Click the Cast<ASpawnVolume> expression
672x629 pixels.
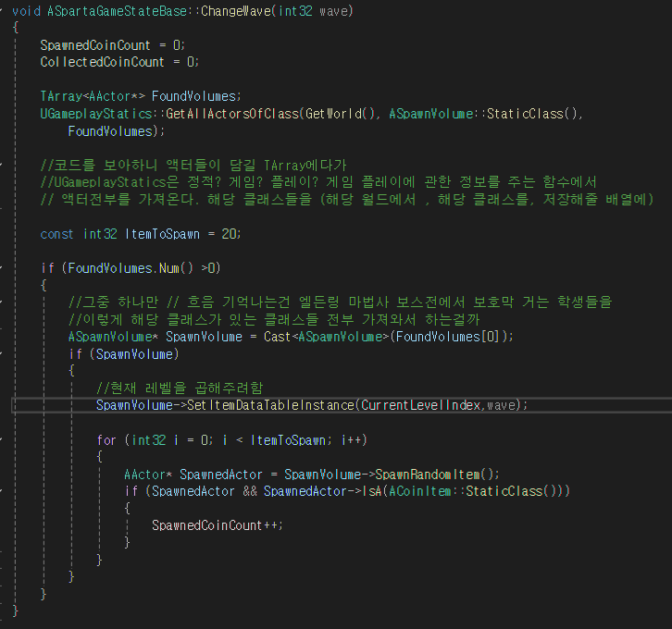[x=326, y=337]
